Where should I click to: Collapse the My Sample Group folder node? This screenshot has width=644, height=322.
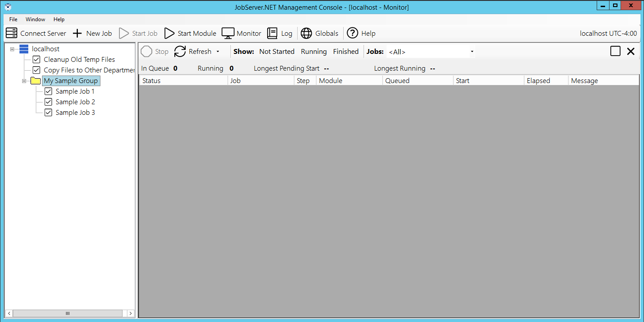[24, 81]
